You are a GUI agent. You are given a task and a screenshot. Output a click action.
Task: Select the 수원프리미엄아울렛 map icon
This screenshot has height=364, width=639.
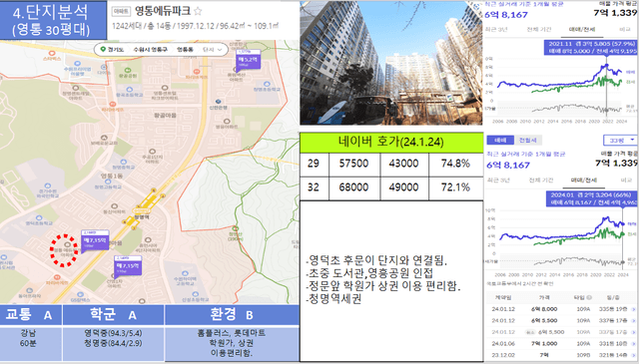(78, 64)
